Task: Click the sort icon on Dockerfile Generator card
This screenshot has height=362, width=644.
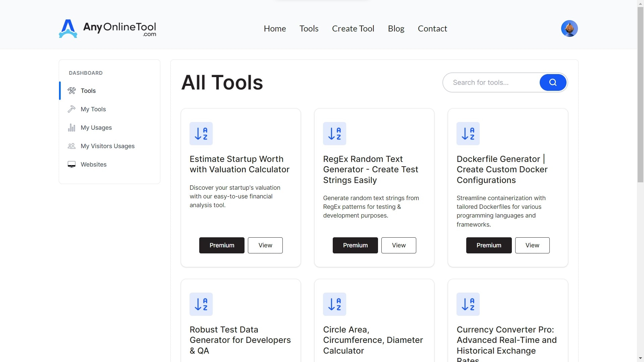Action: coord(468,133)
